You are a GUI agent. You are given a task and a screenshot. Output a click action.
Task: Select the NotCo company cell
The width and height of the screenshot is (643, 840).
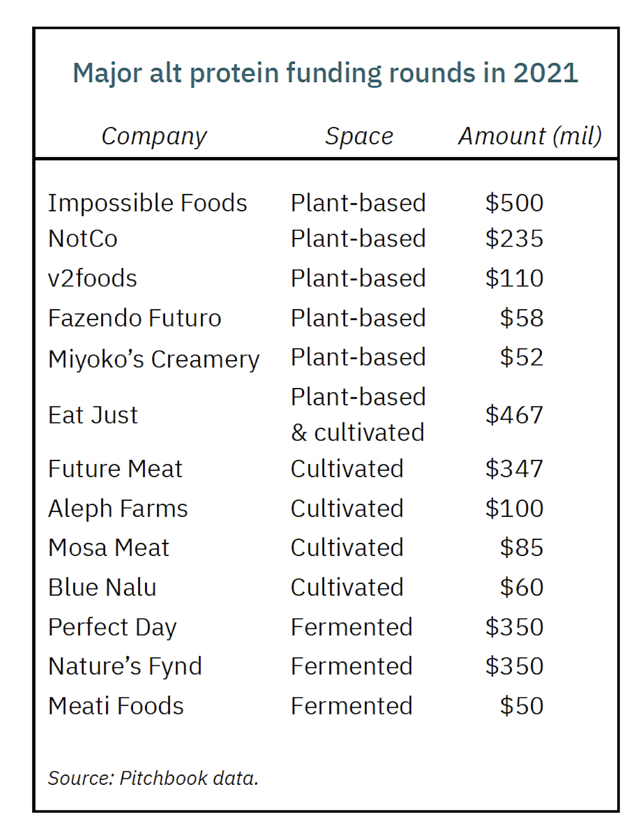point(83,239)
